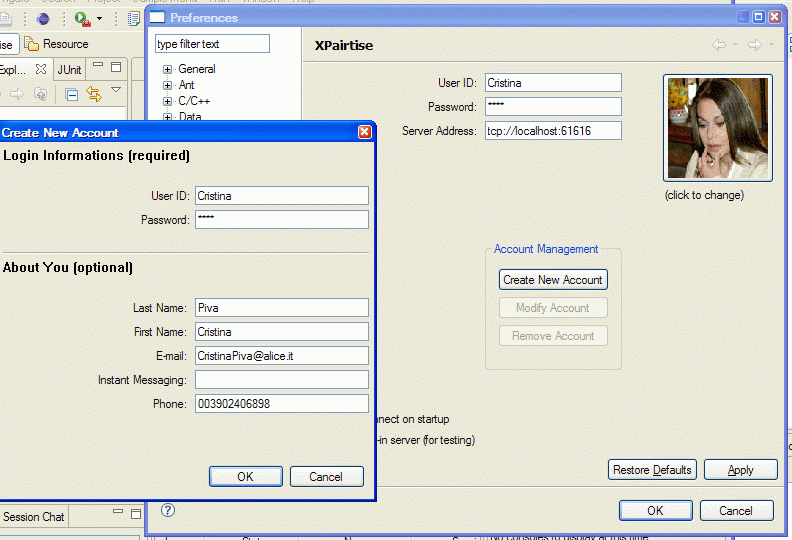Click the Run external tools icon
Screen dimensions: 792x540
(x=83, y=19)
